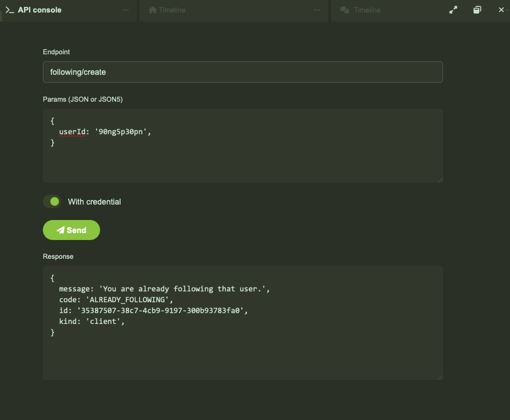510x420 pixels.
Task: Select the second Timeline column with chat icon
Action: [x=366, y=10]
